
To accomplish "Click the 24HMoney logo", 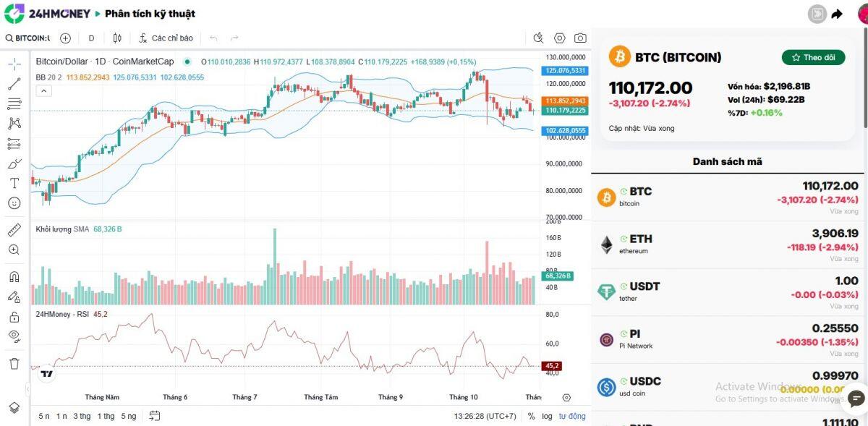I will [48, 13].
